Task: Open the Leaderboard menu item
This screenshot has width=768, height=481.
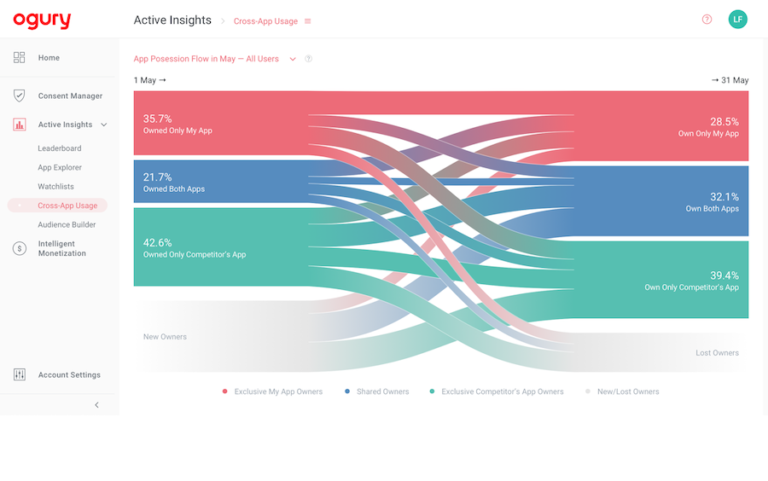Action: [60, 149]
